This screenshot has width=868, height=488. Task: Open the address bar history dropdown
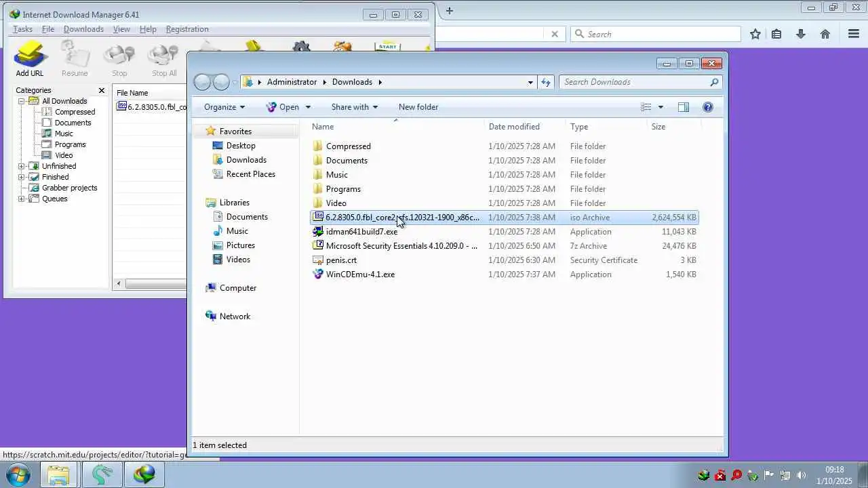[x=530, y=82]
